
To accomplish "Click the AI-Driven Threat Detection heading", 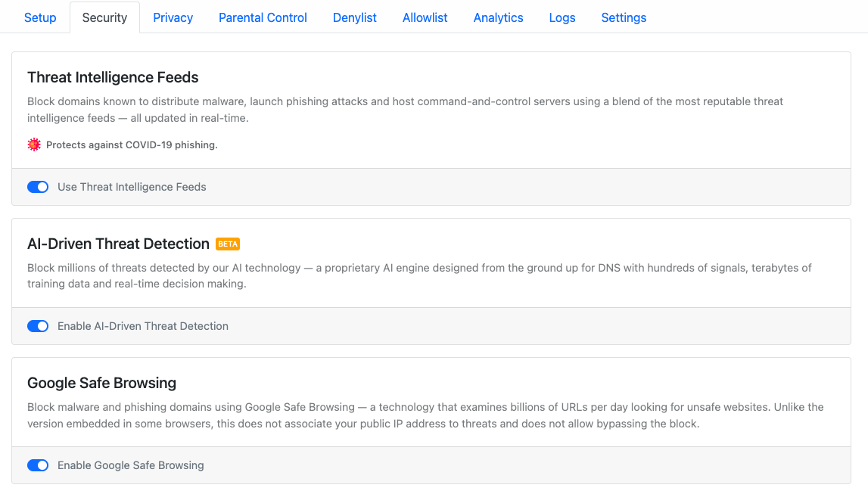I will (x=119, y=244).
